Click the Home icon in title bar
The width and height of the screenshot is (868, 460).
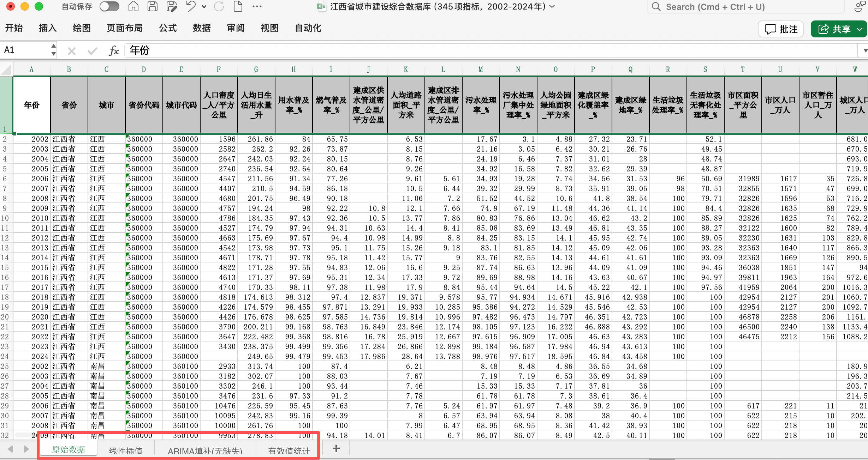coord(133,6)
